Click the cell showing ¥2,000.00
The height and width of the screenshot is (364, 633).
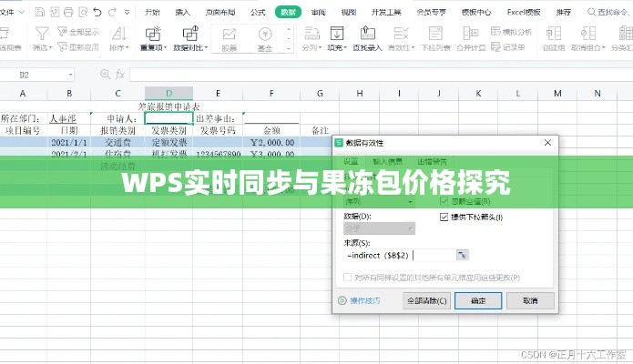point(271,143)
